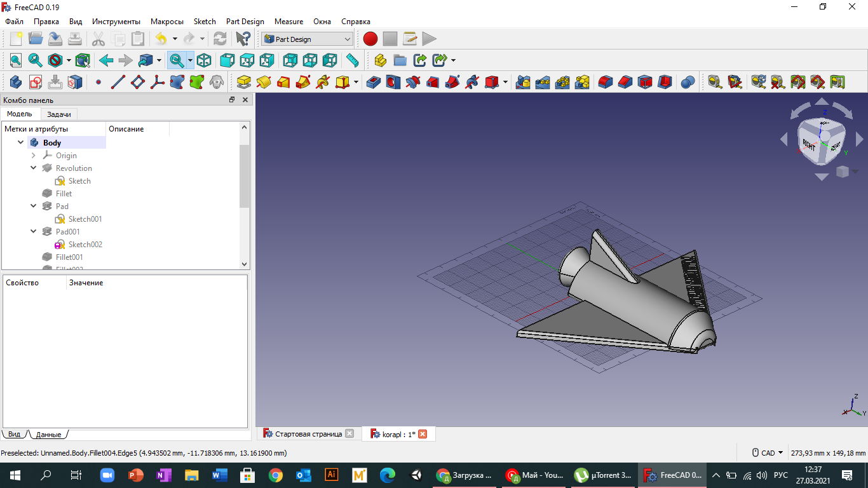
Task: Click the Pocket tool icon
Action: (374, 82)
